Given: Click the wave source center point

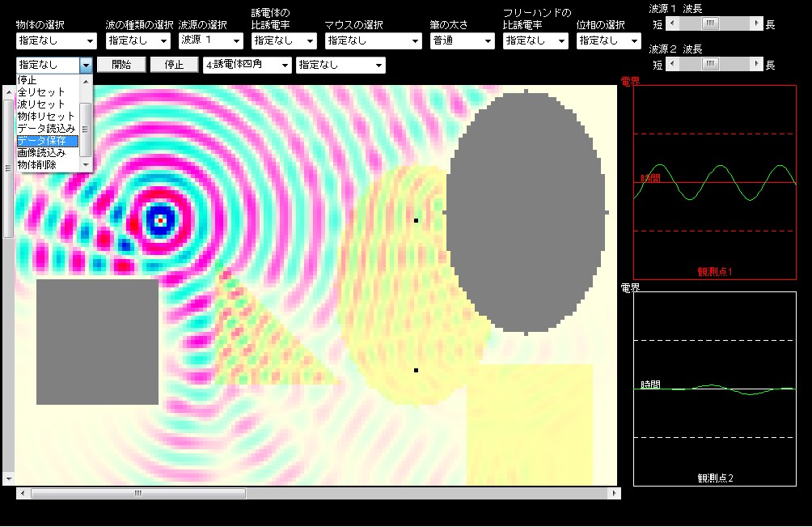Looking at the screenshot, I should tap(160, 221).
